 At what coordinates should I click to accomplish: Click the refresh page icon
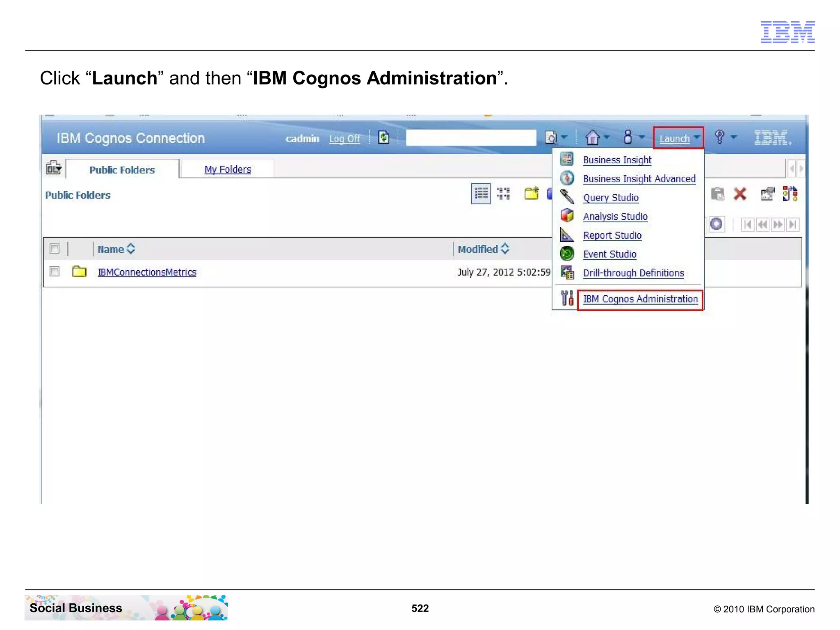(383, 137)
